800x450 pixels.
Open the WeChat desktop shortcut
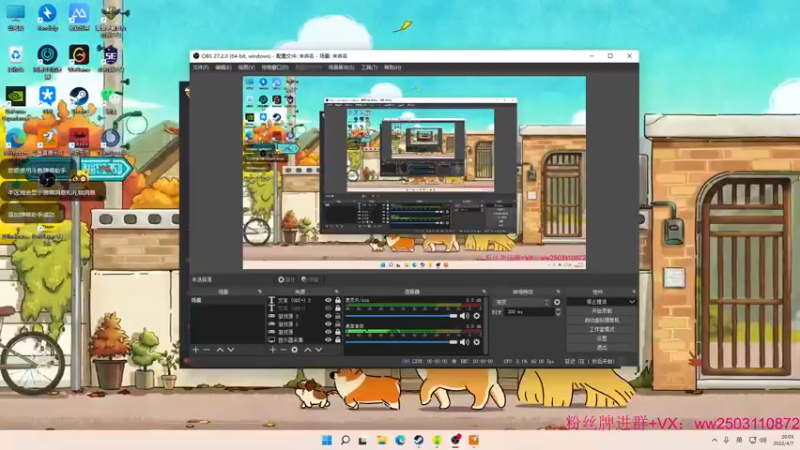[111, 100]
